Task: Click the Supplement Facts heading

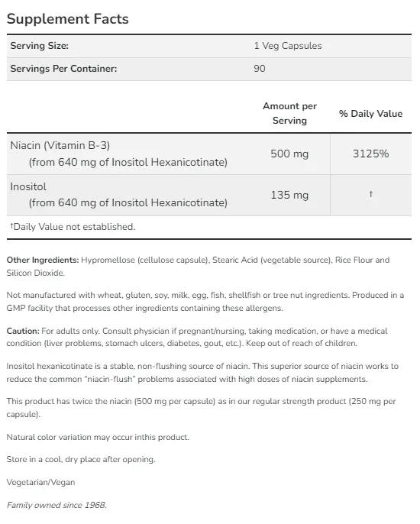Action: coord(68,19)
